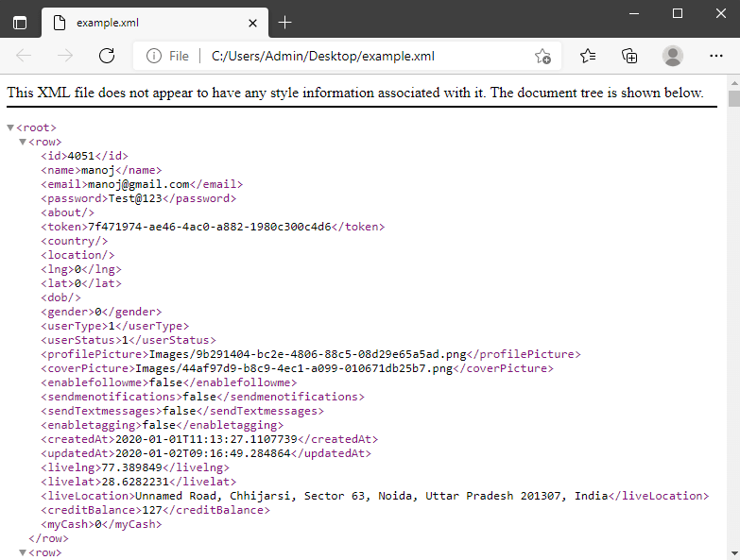Add this page to favorites
This screenshot has width=740, height=560.
542,56
